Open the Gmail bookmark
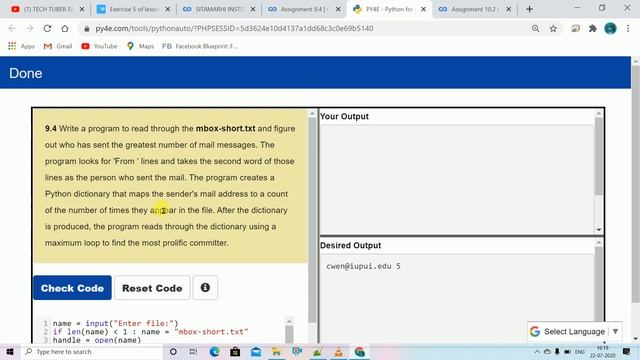This screenshot has width=640, height=360. pos(58,46)
